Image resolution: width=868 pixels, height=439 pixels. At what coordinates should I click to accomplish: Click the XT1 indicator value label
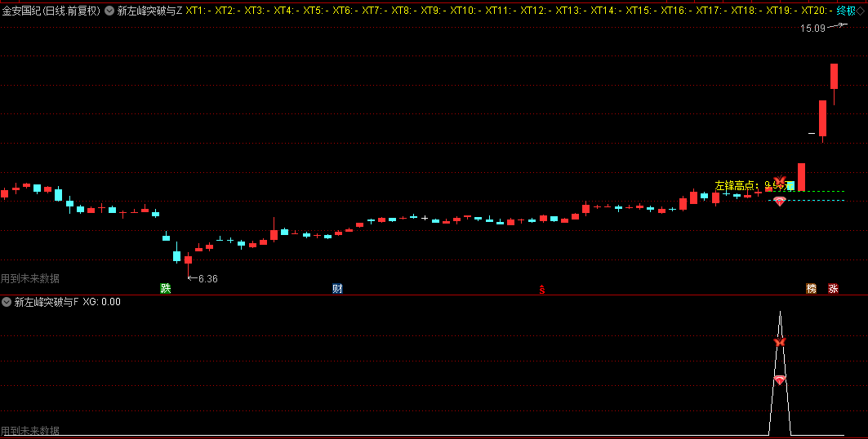tap(198, 11)
